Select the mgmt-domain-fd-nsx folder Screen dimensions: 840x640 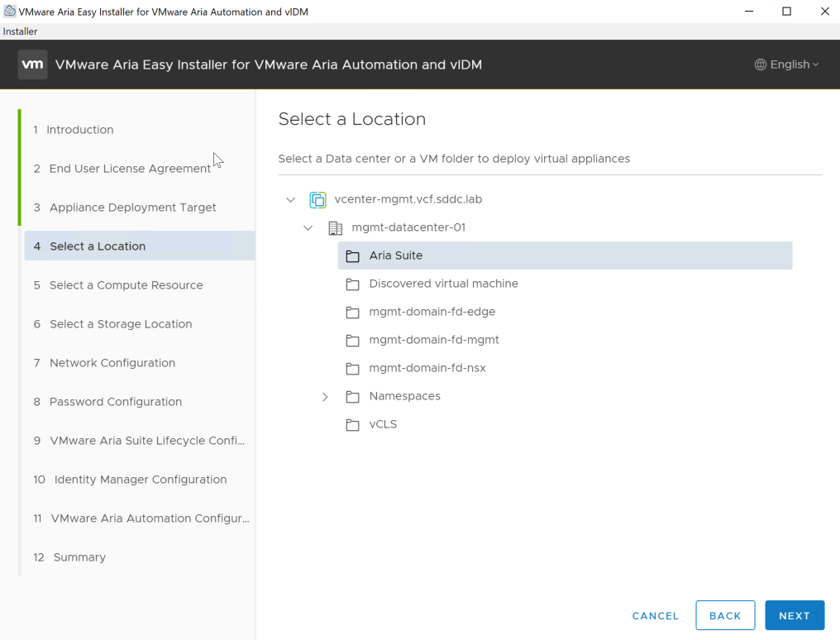tap(427, 368)
